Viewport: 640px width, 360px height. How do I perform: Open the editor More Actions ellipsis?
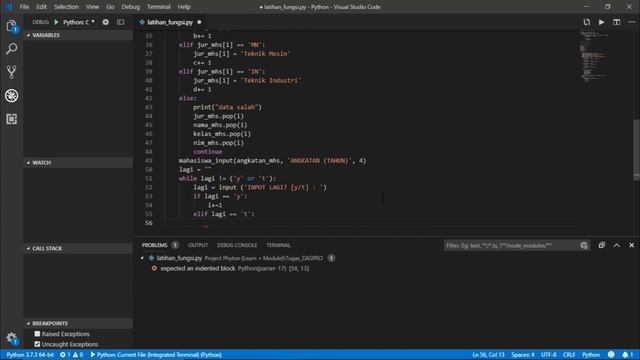tap(632, 22)
